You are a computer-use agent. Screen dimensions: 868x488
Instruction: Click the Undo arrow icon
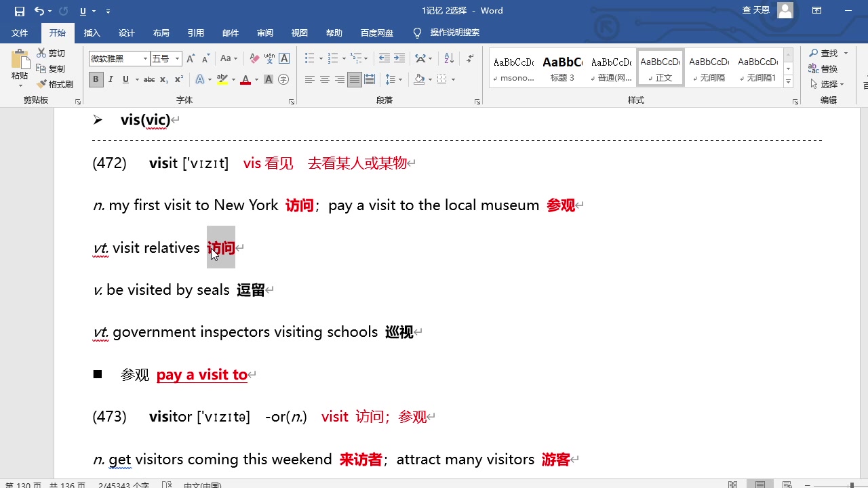coord(39,11)
